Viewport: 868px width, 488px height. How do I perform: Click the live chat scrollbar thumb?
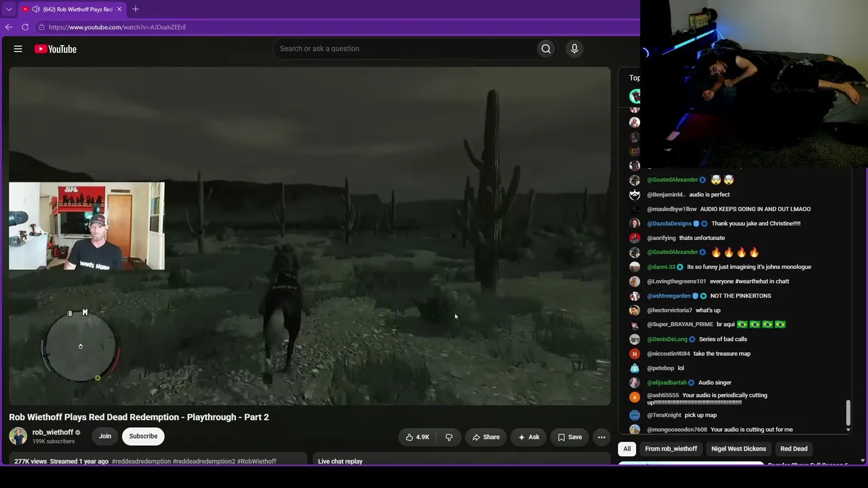coord(848,412)
